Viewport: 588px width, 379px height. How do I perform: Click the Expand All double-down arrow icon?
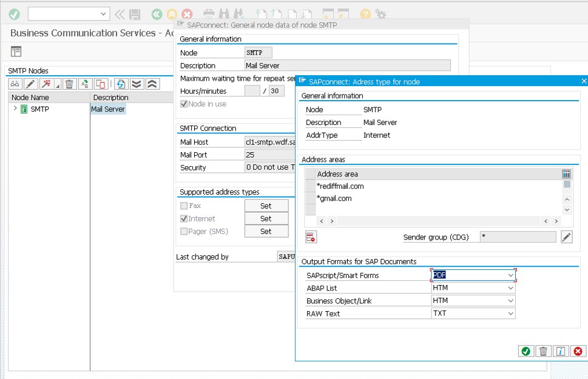137,84
